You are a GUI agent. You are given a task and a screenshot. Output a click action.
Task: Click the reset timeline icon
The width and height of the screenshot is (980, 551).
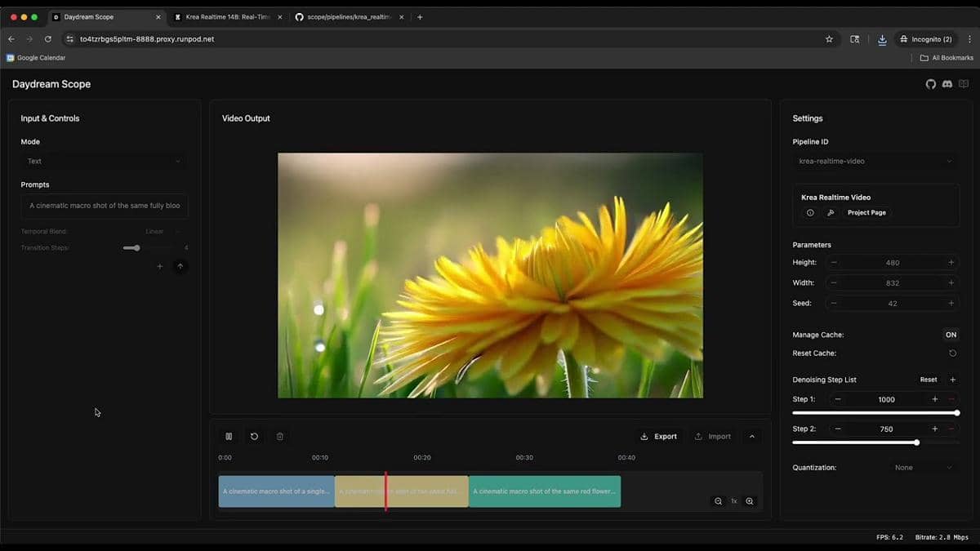[255, 436]
